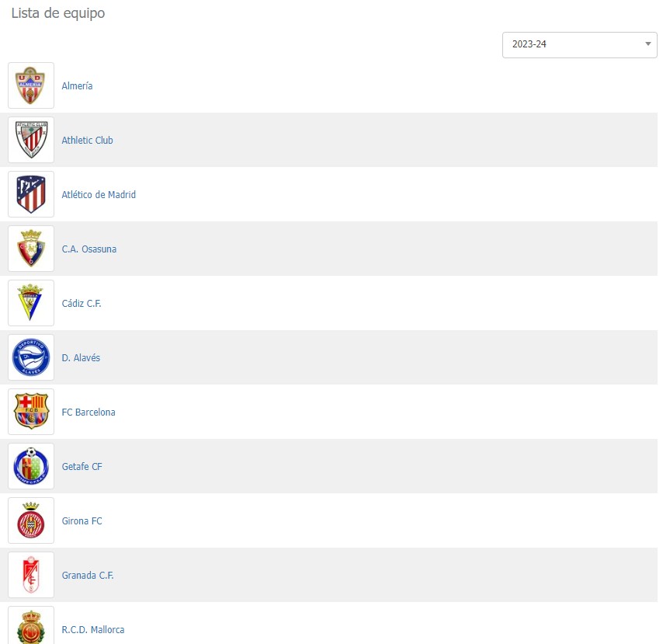The height and width of the screenshot is (644, 663).
Task: Click the Cádiz C.F. name link
Action: pyautogui.click(x=82, y=304)
